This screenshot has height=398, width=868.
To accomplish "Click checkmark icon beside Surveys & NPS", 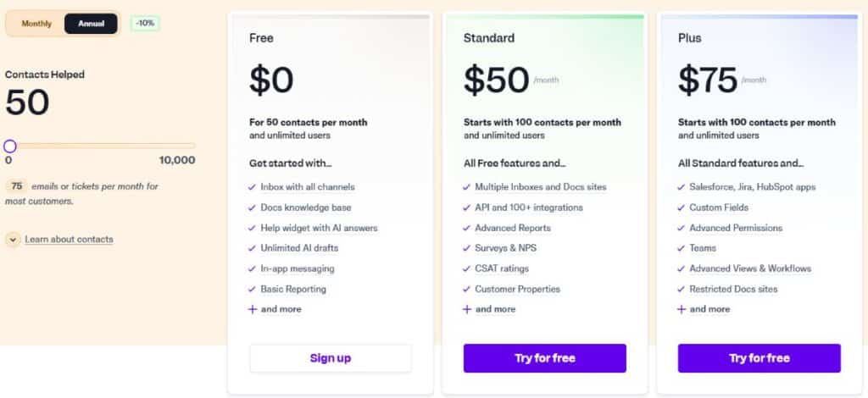I will point(467,248).
